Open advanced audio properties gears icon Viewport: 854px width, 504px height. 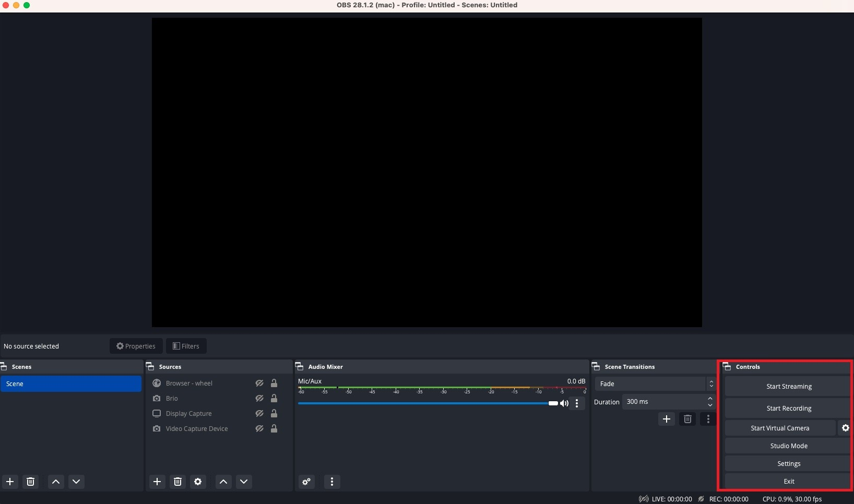(x=306, y=482)
